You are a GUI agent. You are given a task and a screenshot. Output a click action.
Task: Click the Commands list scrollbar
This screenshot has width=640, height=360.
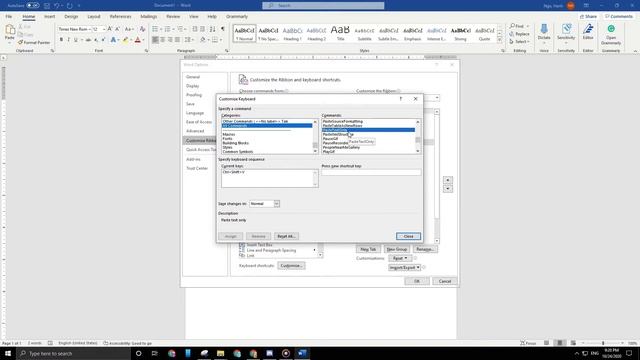click(x=418, y=136)
